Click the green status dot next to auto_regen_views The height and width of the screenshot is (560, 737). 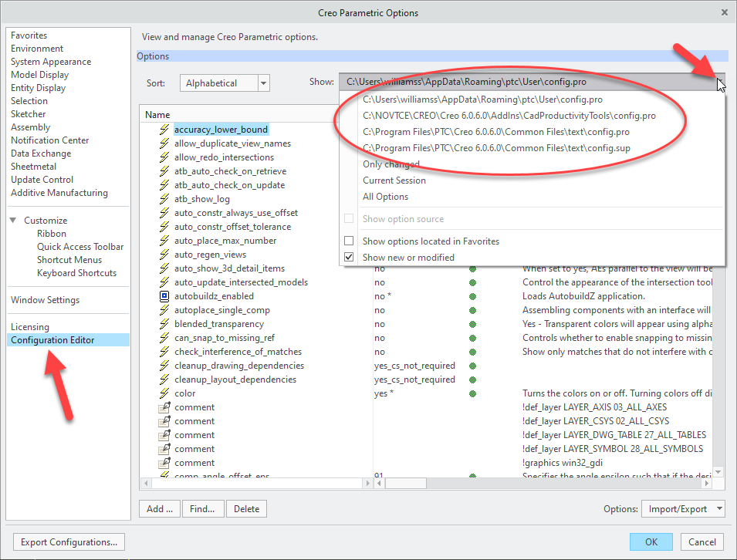[x=471, y=254]
